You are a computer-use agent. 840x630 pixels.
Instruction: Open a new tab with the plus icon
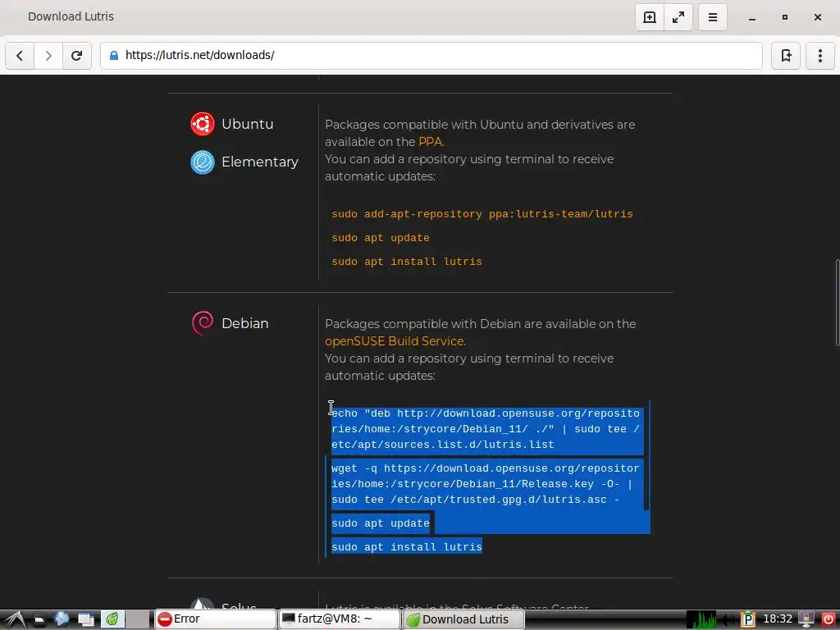click(x=650, y=18)
